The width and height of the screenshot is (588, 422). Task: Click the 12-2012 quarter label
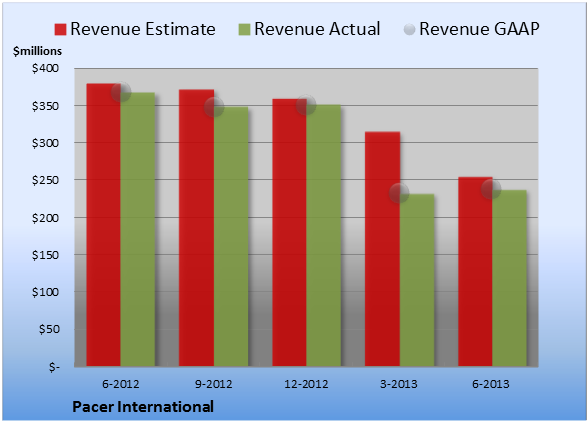tap(306, 384)
